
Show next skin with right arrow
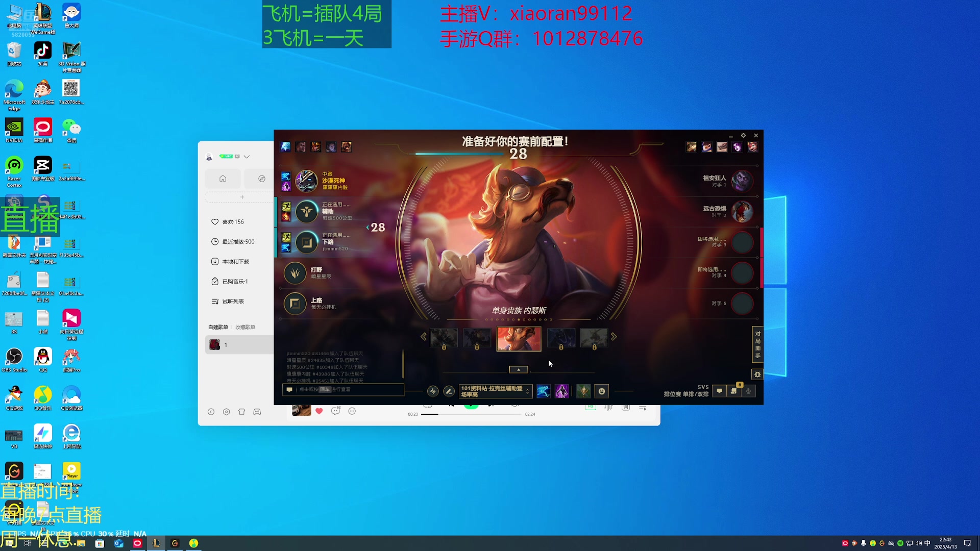pos(614,337)
